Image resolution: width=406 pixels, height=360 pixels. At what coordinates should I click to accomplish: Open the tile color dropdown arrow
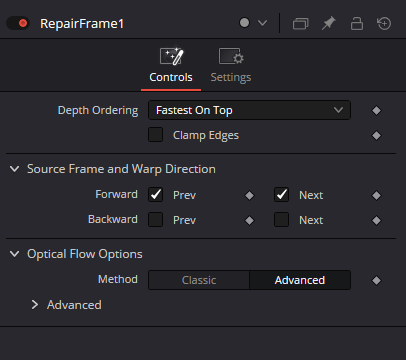(263, 23)
